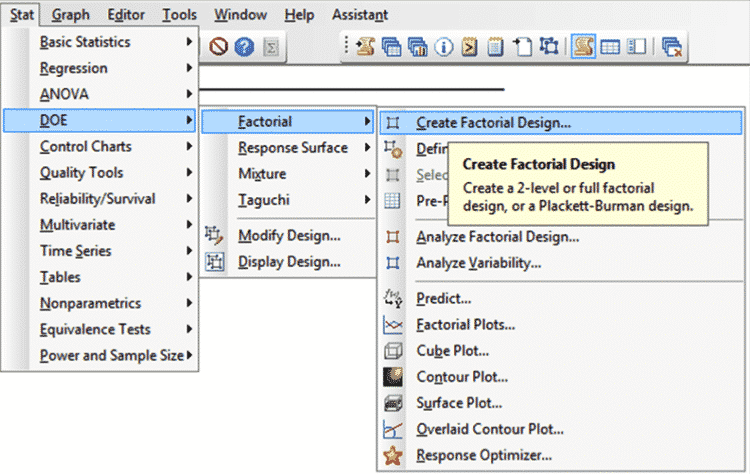Image resolution: width=750 pixels, height=475 pixels.
Task: Click the Related Documents blank page icon
Action: [x=522, y=47]
